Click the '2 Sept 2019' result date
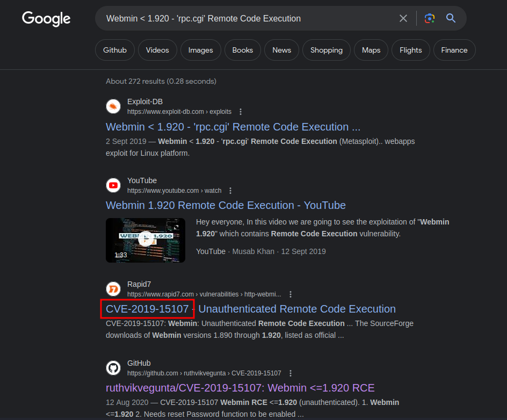This screenshot has height=420, width=507. (x=126, y=141)
